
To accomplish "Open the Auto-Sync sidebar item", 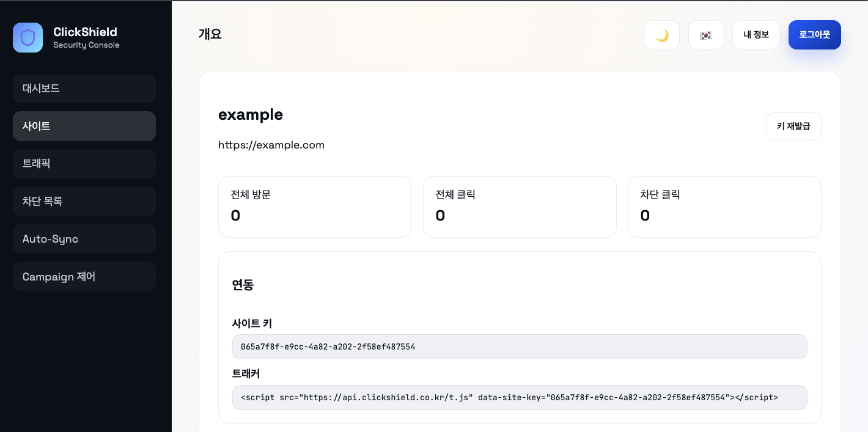I will click(x=84, y=239).
